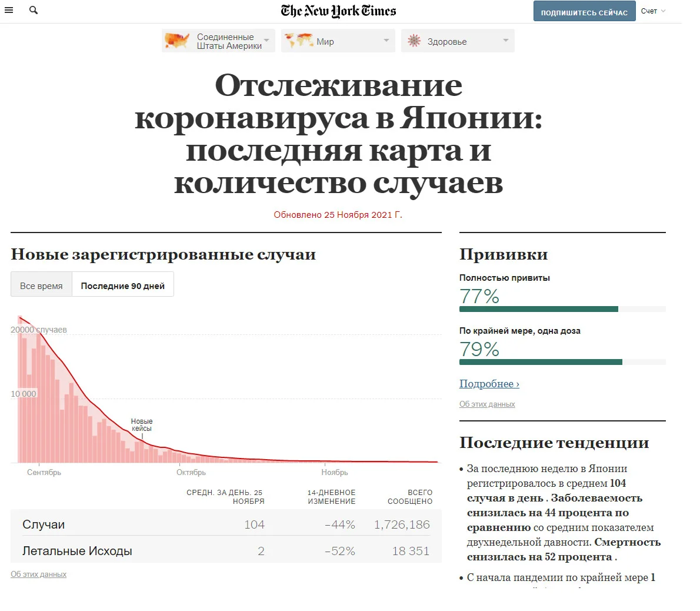Open the Подробнее vaccinations link

point(489,384)
